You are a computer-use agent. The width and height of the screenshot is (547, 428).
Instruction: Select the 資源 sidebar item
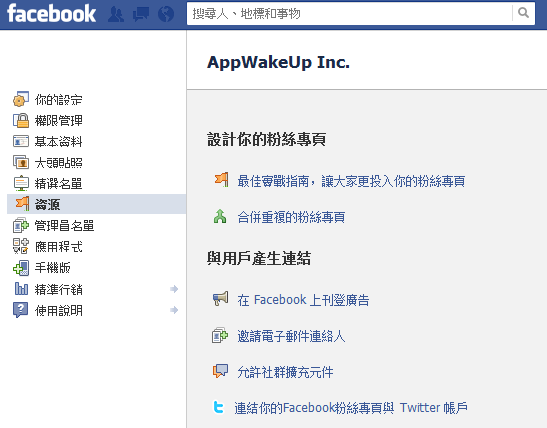[96, 204]
